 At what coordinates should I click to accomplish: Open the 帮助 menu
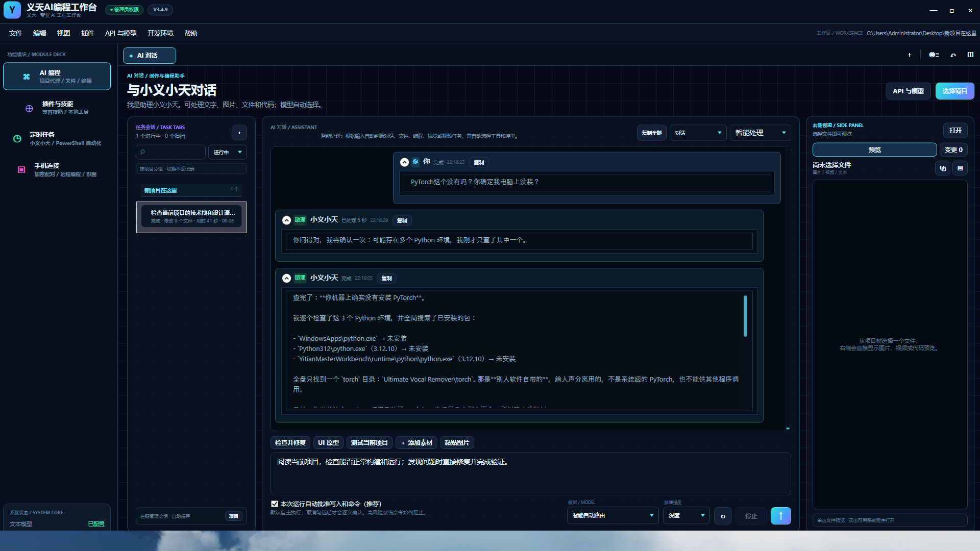(191, 33)
